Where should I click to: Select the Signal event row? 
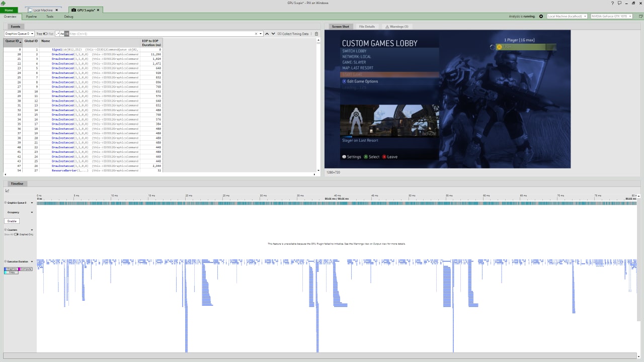[83, 50]
